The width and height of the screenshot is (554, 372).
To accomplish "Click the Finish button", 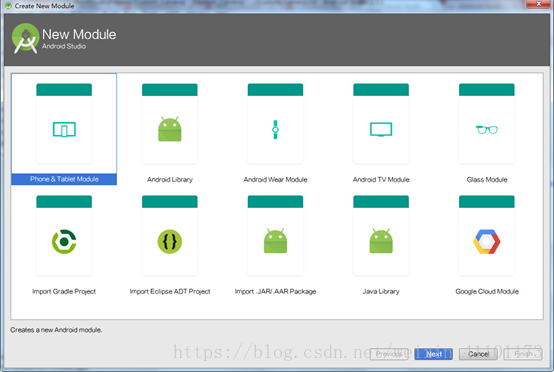I will (523, 354).
